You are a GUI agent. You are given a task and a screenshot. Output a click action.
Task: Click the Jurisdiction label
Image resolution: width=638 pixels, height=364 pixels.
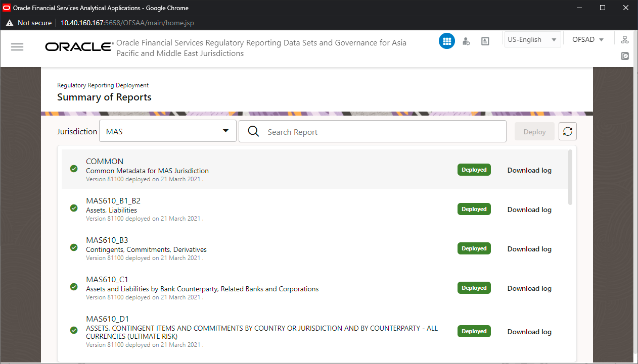77,131
